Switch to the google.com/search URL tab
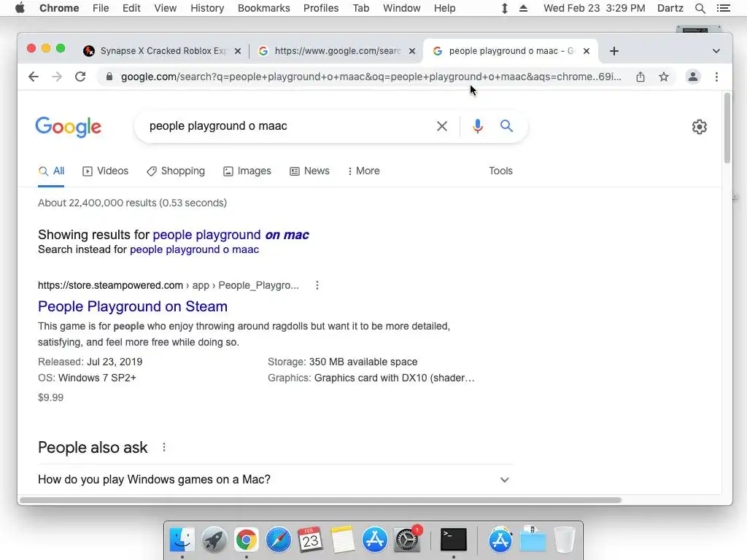This screenshot has width=747, height=560. [x=336, y=51]
